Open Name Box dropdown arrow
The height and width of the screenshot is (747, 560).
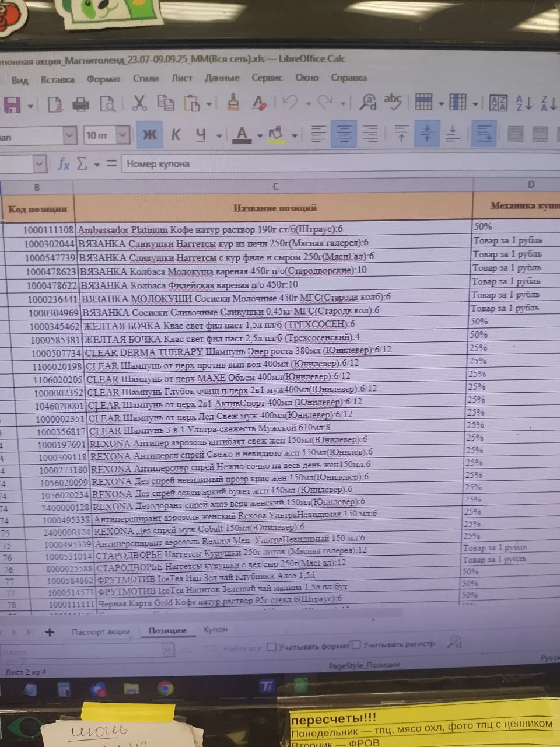(x=39, y=165)
